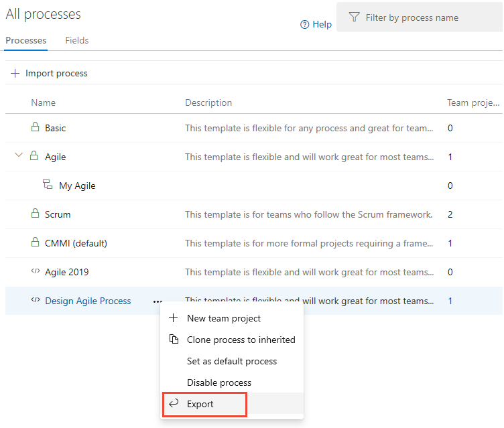504x428 pixels.
Task: Click the arrow icon beside Export
Action: click(x=174, y=403)
